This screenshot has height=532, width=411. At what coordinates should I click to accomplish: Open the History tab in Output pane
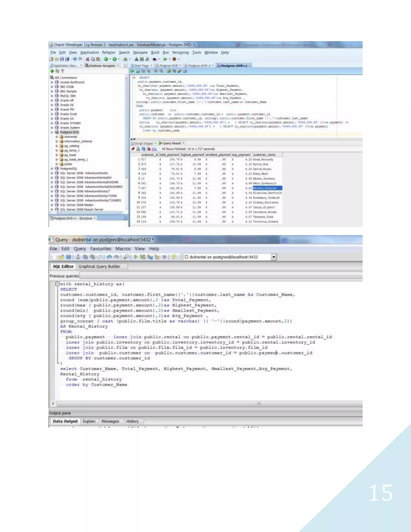[x=132, y=421]
